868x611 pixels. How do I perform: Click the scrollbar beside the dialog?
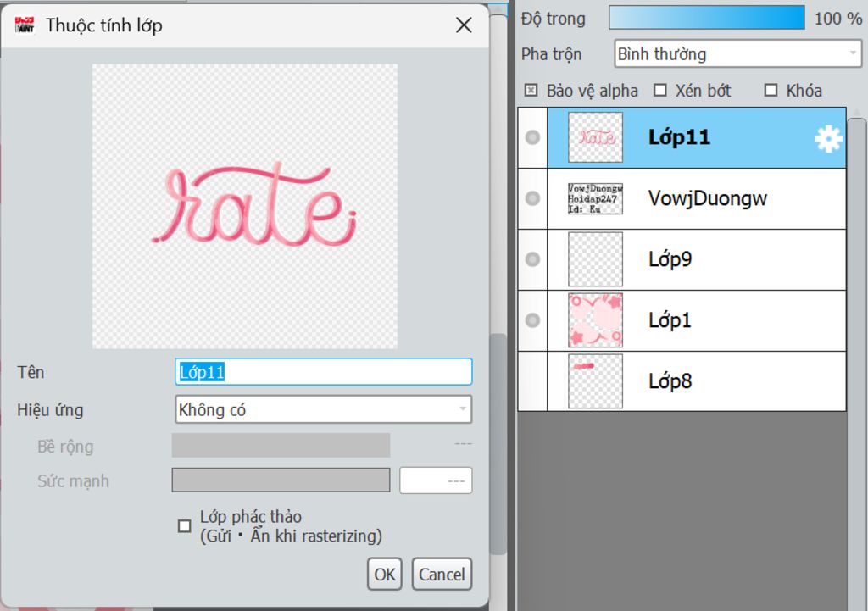pos(498,442)
